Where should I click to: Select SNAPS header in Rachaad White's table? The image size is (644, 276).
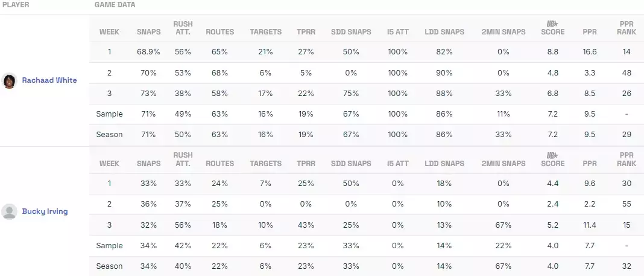point(148,32)
